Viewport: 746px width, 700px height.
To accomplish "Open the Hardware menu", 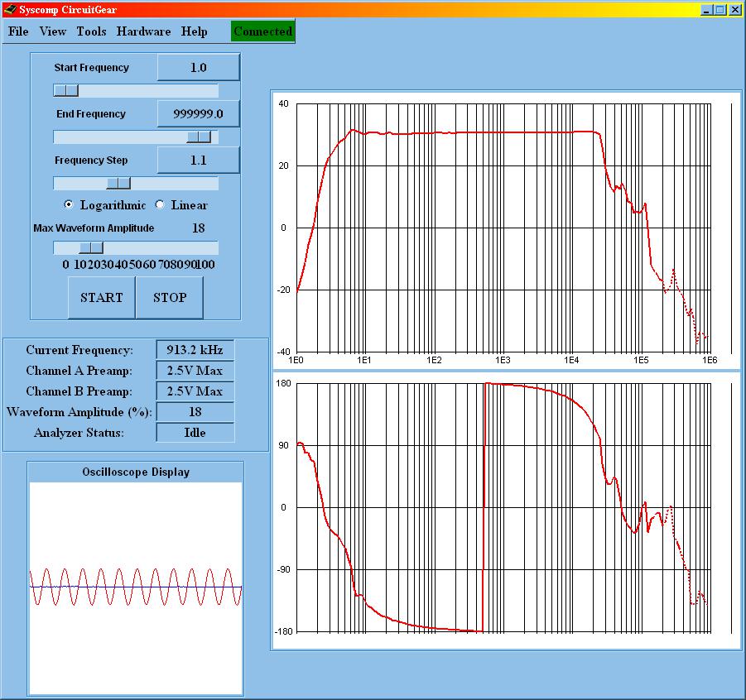I will pos(143,31).
